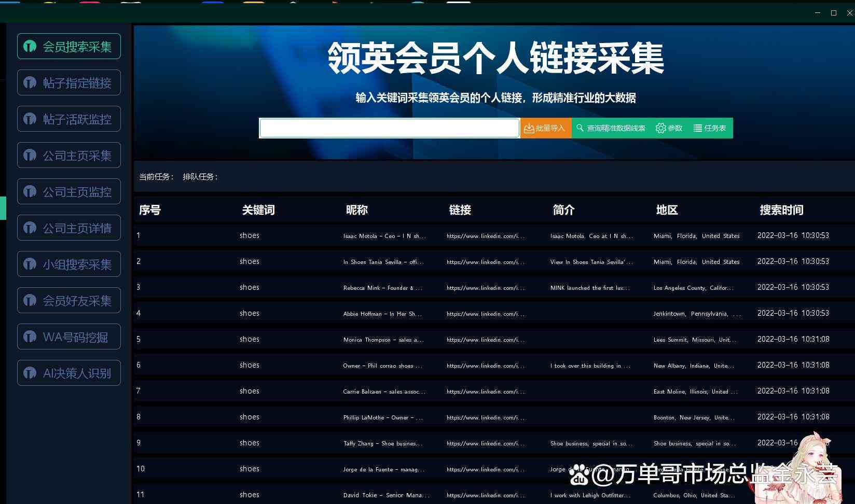Click the 当前任务 status label
This screenshot has height=504, width=855.
[157, 177]
